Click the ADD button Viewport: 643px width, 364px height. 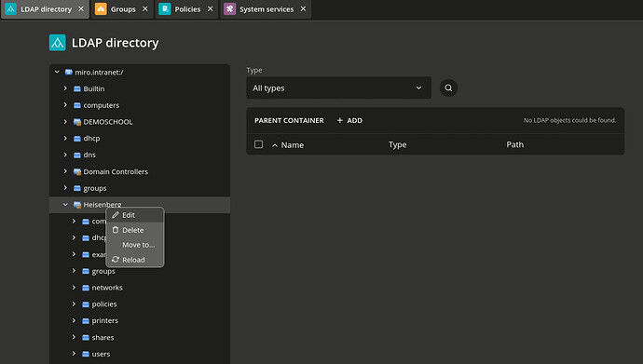(349, 120)
